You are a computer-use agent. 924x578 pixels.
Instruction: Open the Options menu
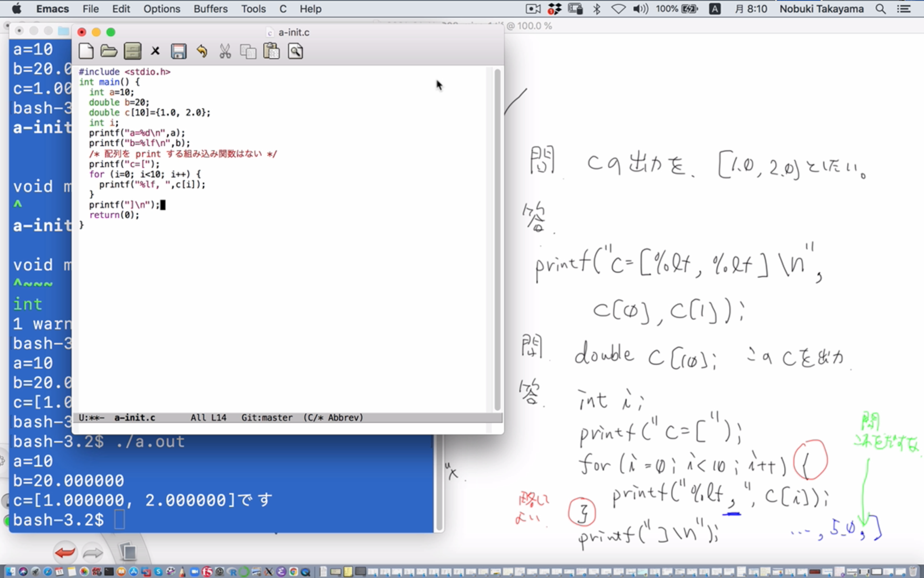click(x=162, y=8)
